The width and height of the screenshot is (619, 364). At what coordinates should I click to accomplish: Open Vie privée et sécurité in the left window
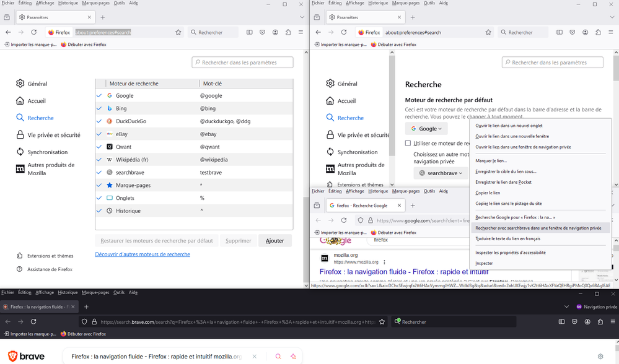click(x=48, y=135)
